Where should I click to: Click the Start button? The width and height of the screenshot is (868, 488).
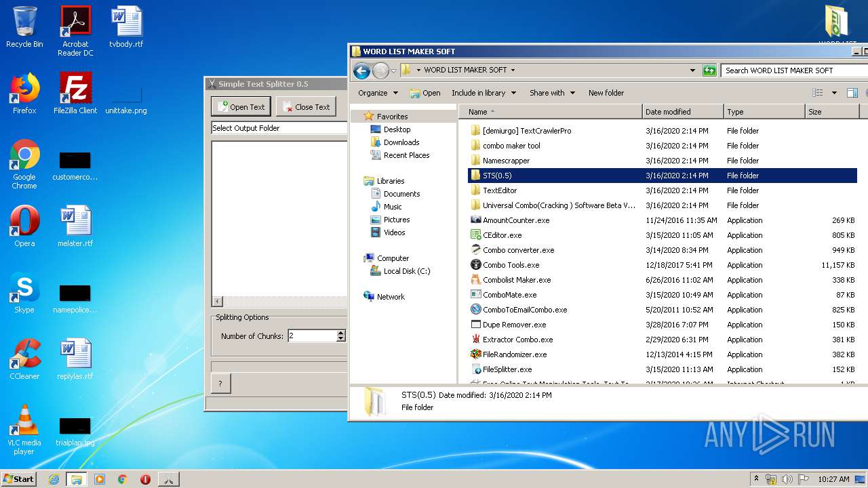point(18,479)
